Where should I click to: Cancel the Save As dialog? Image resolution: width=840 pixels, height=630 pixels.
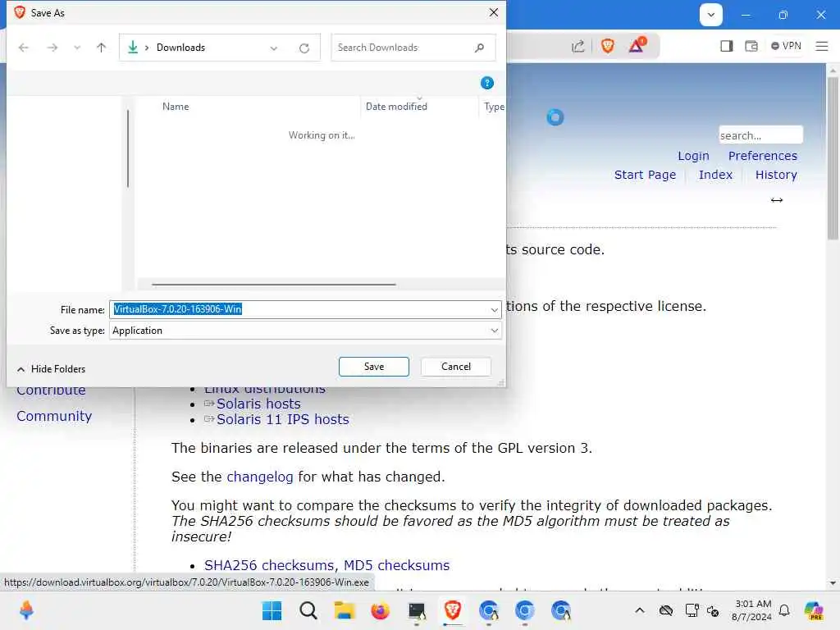tap(456, 367)
